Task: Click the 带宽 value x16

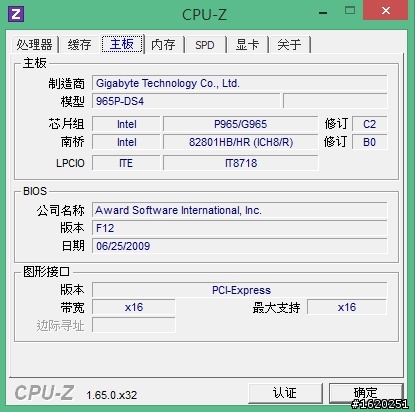Action: point(134,307)
